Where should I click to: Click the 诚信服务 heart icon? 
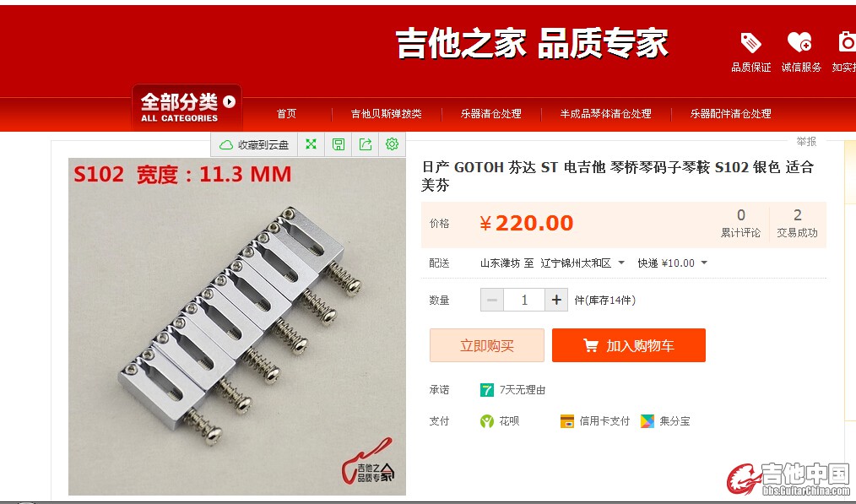coord(799,42)
